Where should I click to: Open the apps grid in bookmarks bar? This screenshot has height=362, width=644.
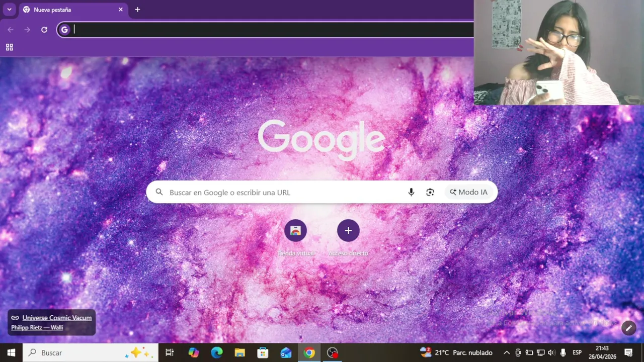tap(9, 47)
